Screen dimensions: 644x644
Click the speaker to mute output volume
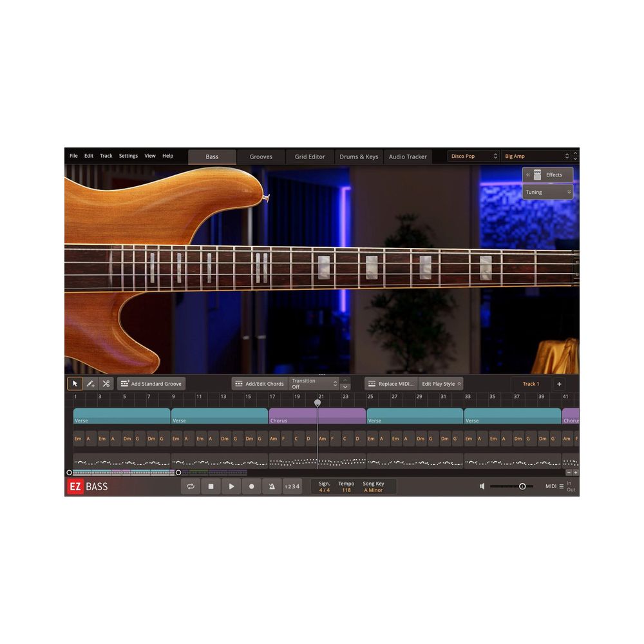click(482, 486)
